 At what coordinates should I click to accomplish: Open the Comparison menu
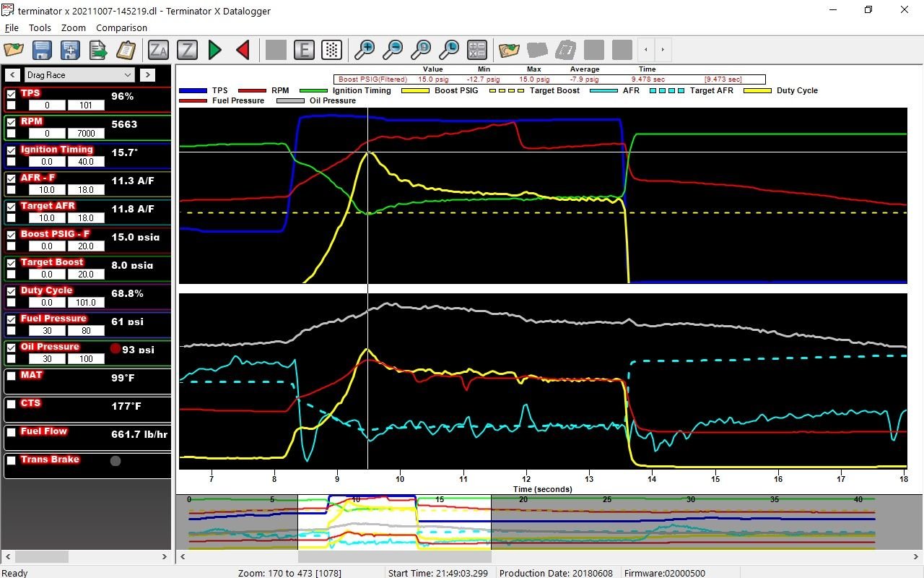point(121,27)
